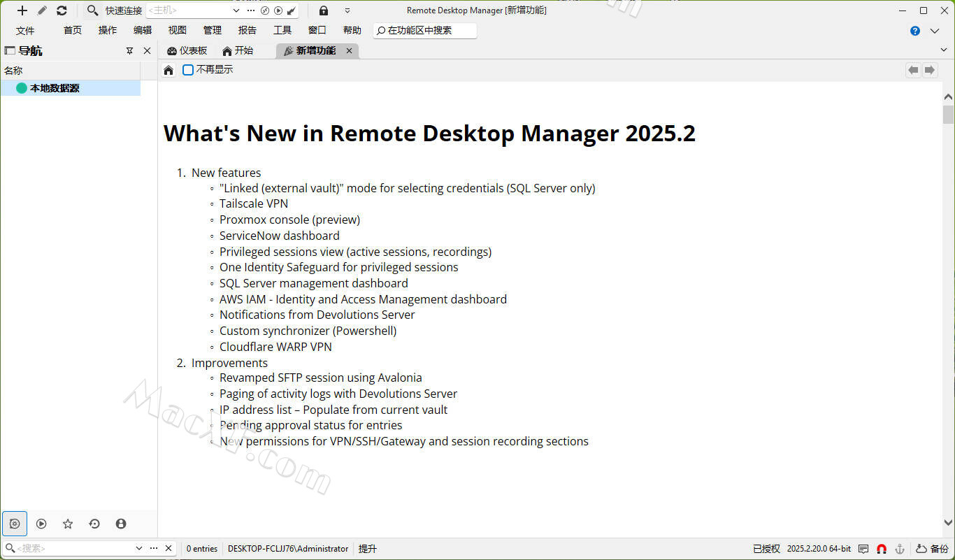Open the tab list dropdown chevron at far right

(x=944, y=50)
